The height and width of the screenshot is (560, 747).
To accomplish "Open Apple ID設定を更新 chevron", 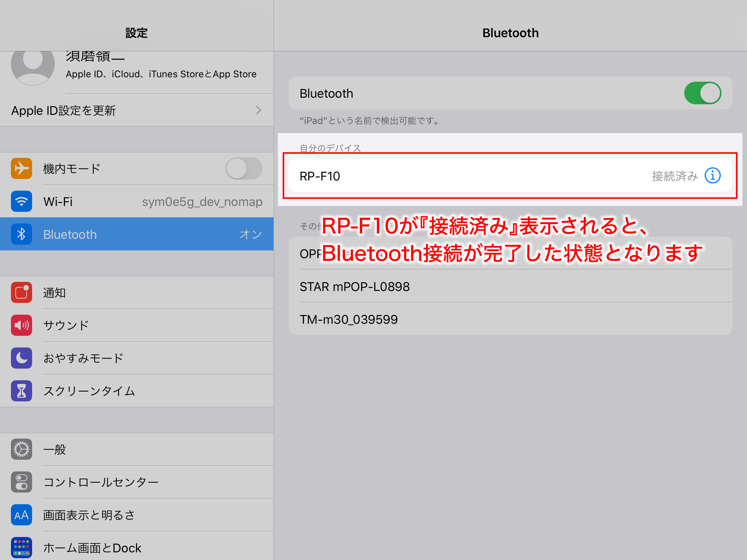I will point(258,110).
